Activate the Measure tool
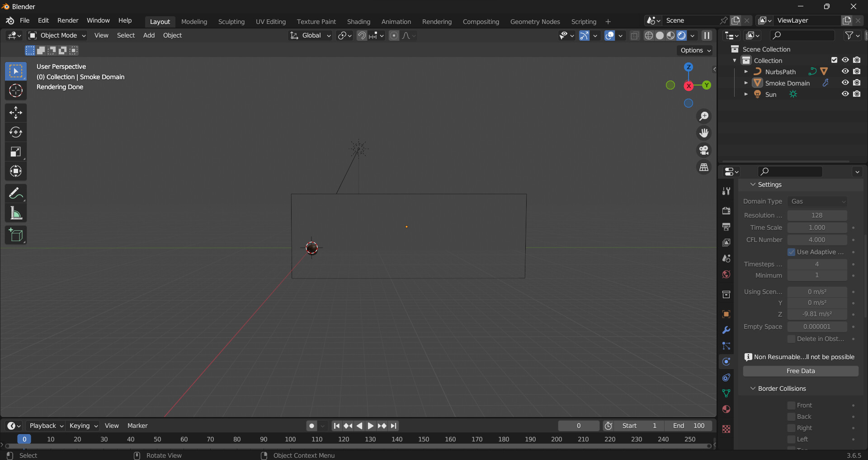 pos(16,213)
